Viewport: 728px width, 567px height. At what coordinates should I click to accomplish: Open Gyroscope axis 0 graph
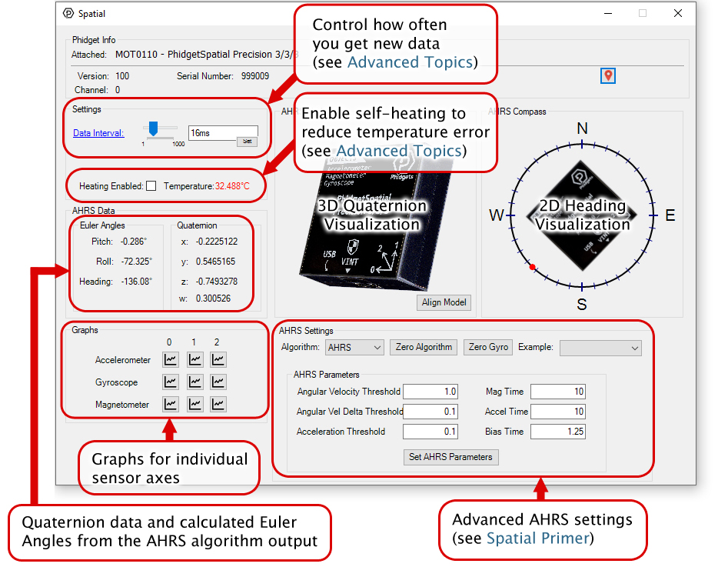tap(171, 382)
